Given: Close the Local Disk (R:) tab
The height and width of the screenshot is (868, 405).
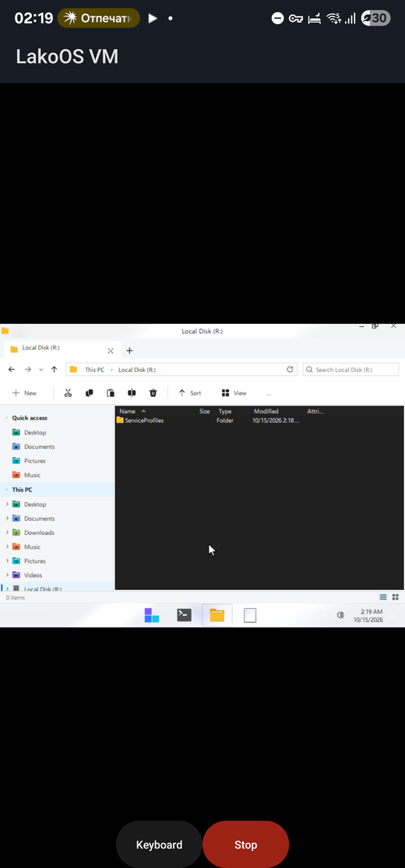Looking at the screenshot, I should (111, 351).
